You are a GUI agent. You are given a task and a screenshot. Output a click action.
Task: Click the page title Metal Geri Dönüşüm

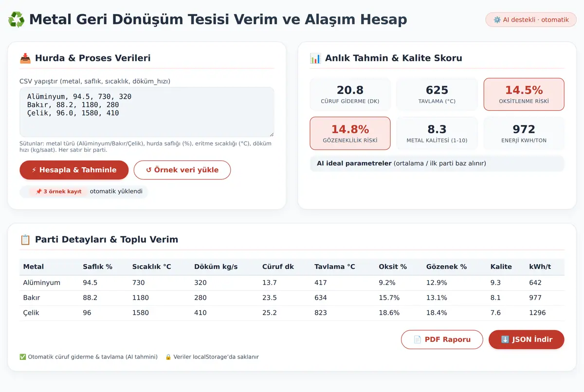click(x=218, y=19)
